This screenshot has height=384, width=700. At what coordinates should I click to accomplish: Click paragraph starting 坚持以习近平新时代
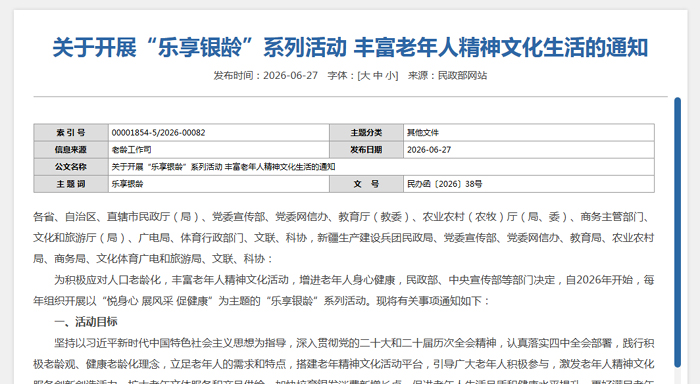click(344, 362)
